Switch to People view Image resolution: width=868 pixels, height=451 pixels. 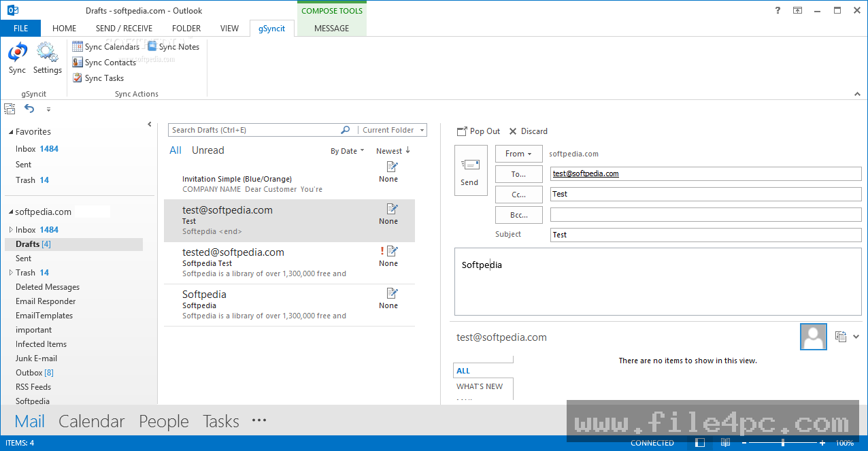164,422
